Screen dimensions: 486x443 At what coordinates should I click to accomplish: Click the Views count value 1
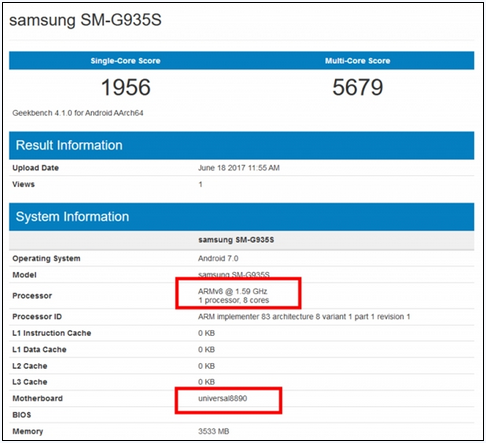point(200,184)
